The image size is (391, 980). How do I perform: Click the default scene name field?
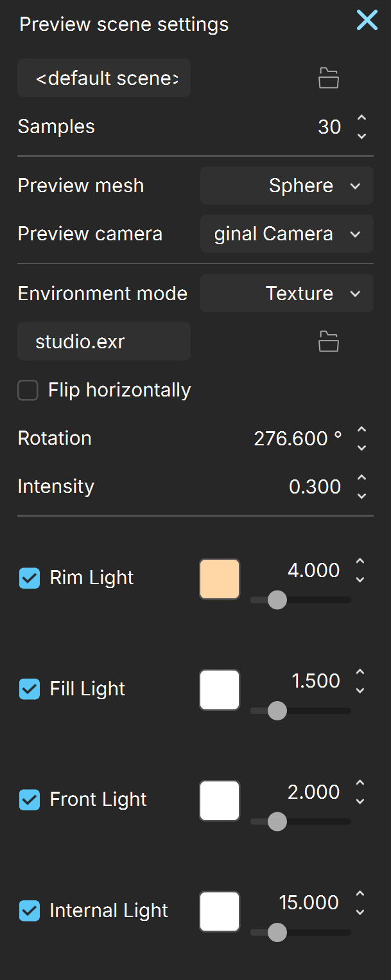coord(104,78)
